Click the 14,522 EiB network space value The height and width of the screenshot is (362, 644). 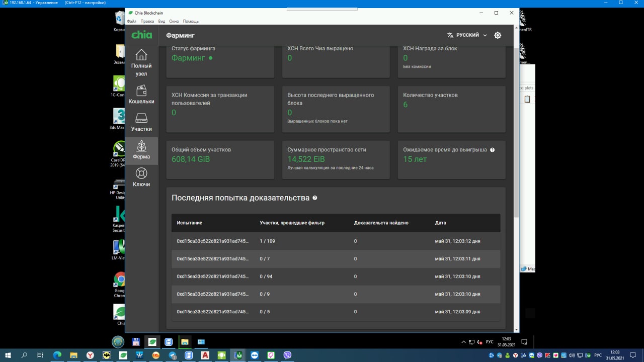pos(306,159)
